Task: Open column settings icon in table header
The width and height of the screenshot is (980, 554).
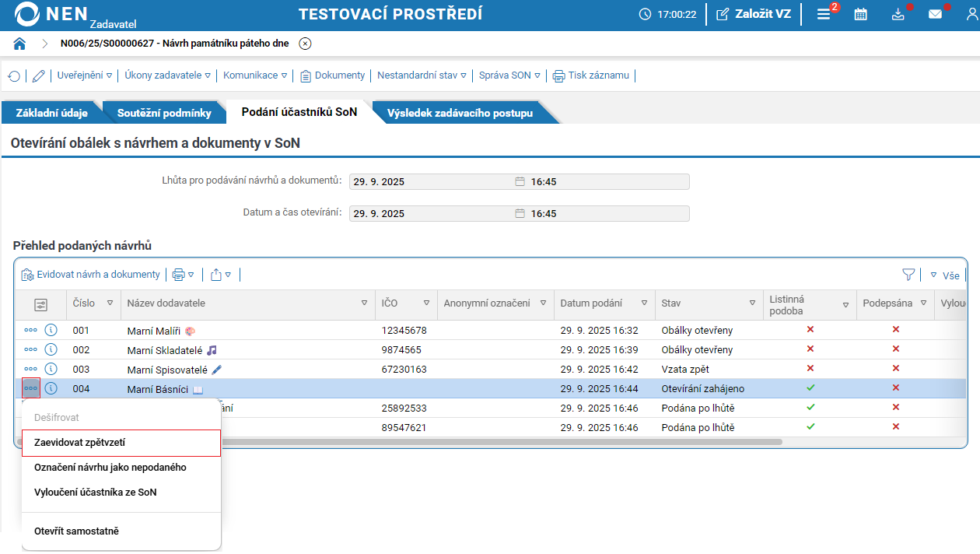Action: click(x=40, y=304)
